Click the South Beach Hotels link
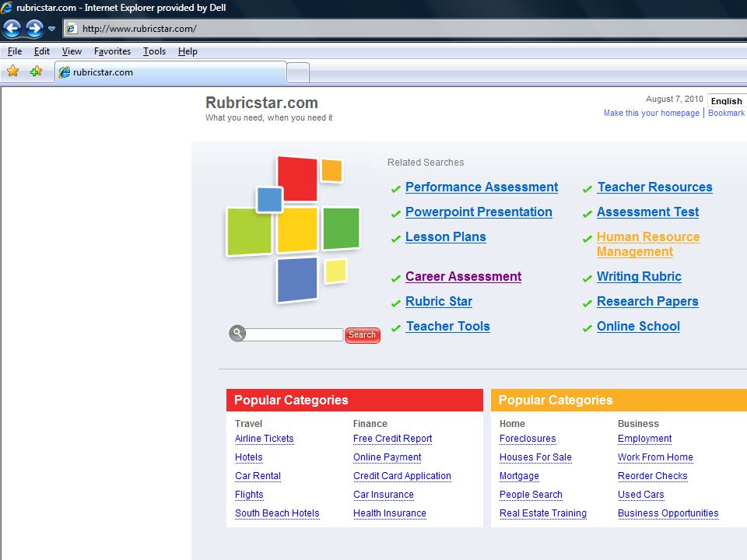Screen dimensions: 747x560 click(277, 513)
